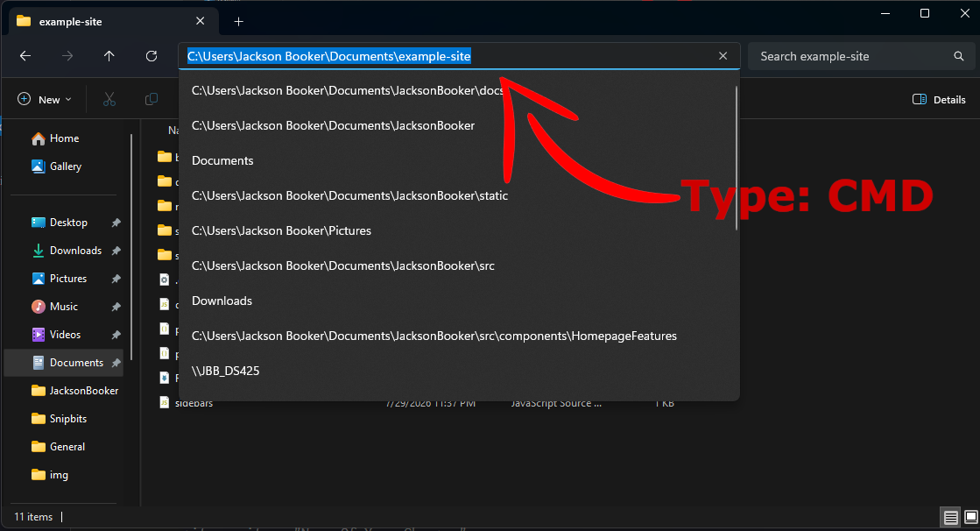Screen dimensions: 980x531
Task: Toggle the Details pane
Action: click(x=939, y=99)
